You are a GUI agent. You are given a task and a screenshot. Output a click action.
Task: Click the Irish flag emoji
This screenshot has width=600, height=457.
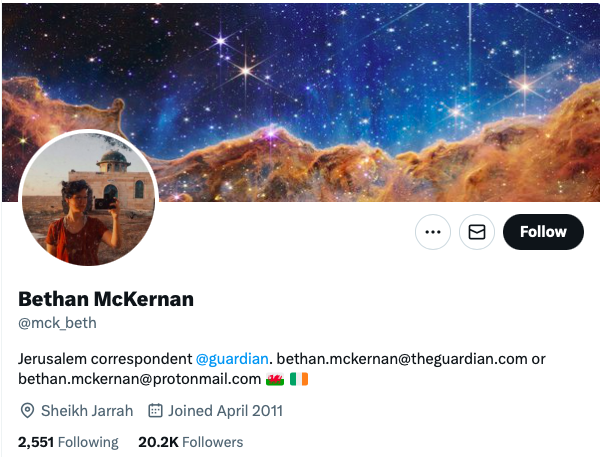click(299, 379)
